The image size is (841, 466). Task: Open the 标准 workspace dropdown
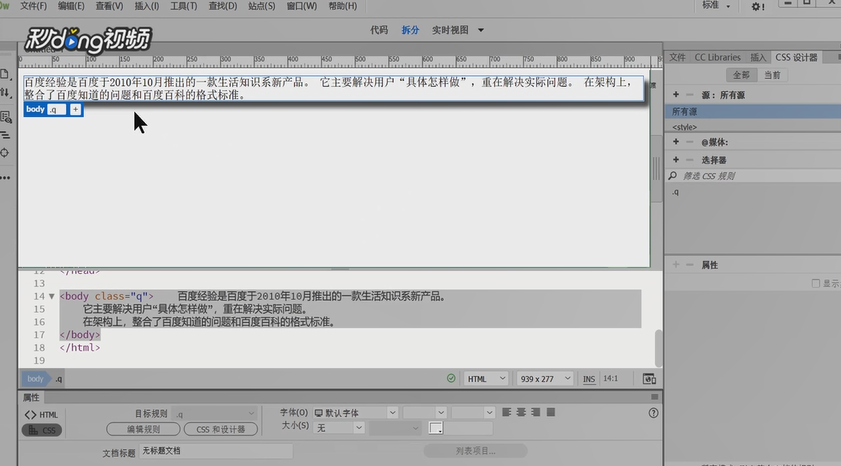point(715,5)
